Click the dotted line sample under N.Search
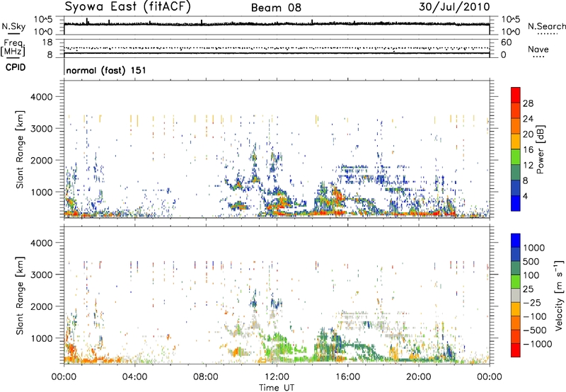This screenshot has width=566, height=392. (547, 34)
